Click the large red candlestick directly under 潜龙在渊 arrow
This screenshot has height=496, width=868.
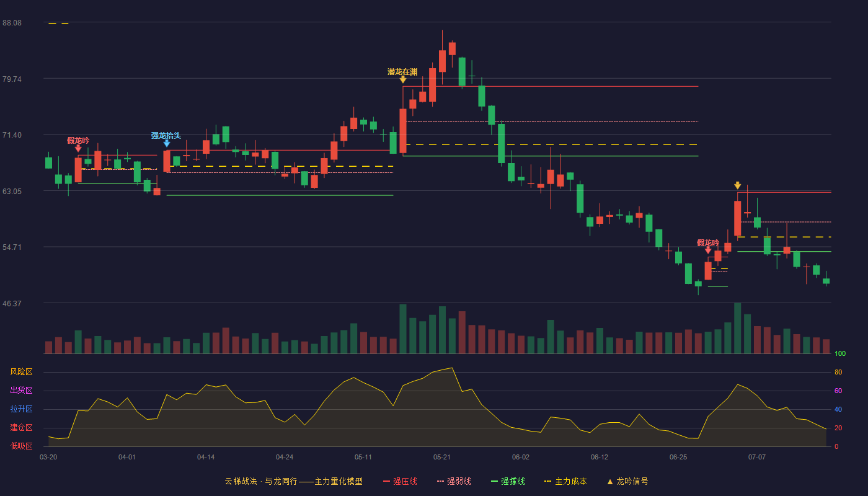(403, 131)
